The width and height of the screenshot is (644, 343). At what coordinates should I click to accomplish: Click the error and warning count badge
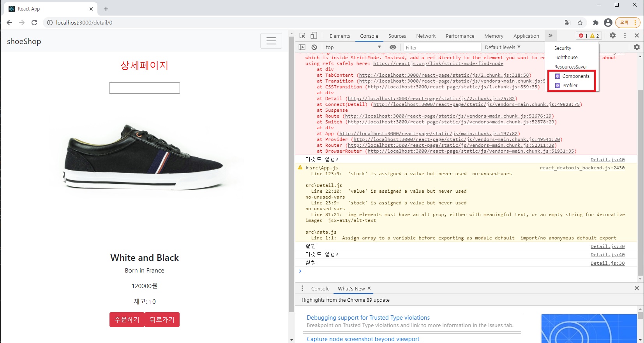pyautogui.click(x=589, y=36)
